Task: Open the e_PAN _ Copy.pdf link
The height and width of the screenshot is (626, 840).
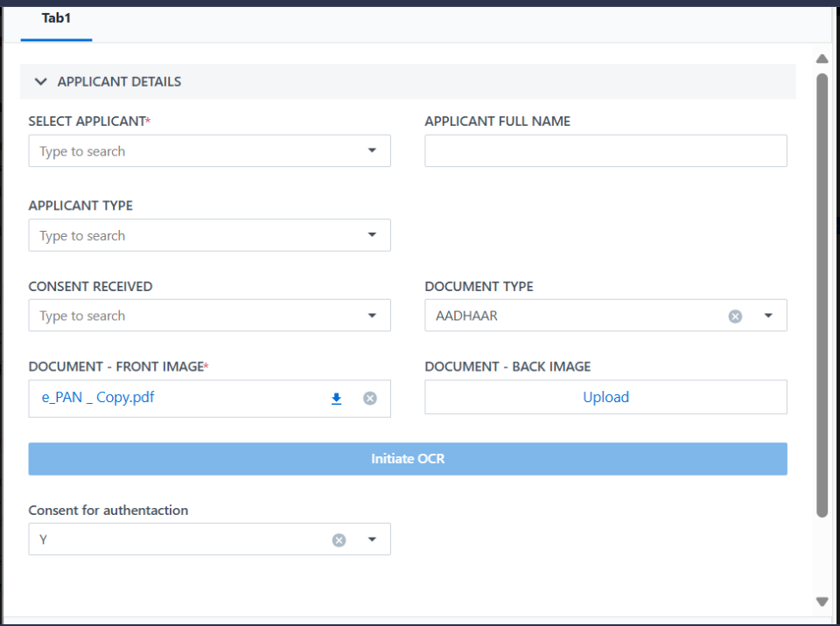Action: click(99, 398)
